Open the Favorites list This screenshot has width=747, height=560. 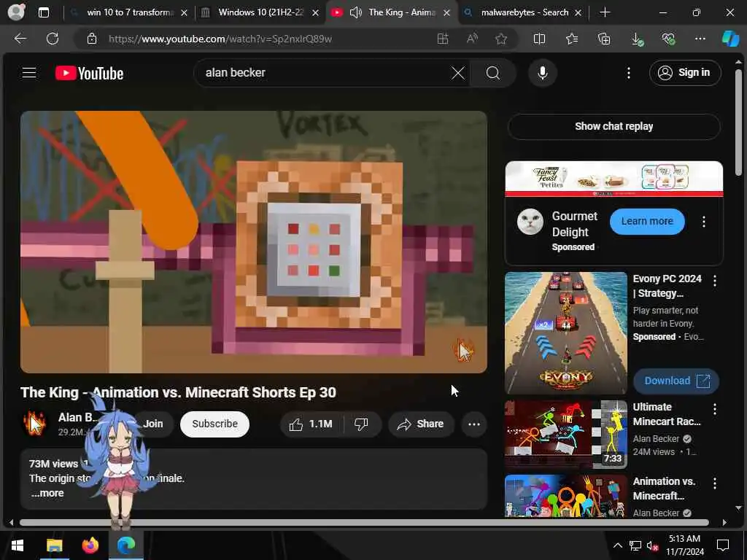click(572, 39)
